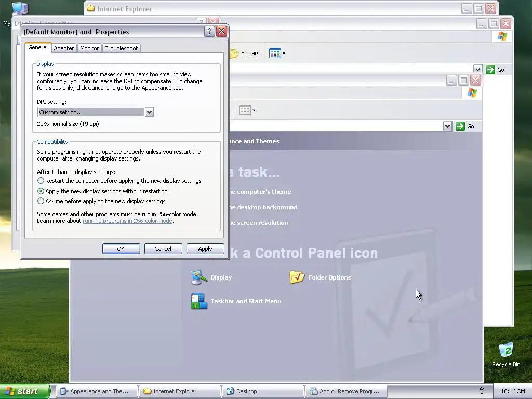Switch to Desktop taskbar item
The height and width of the screenshot is (399, 532).
[x=263, y=391]
